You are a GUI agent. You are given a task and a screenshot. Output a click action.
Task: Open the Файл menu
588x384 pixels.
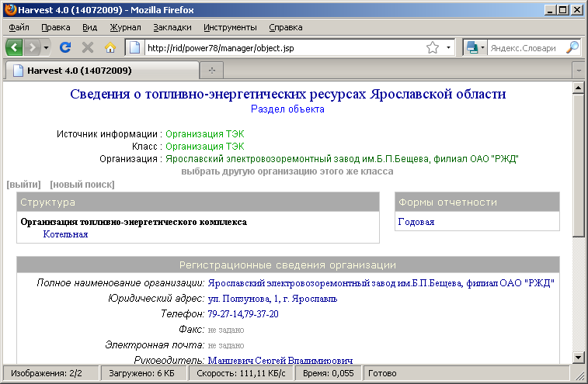(x=19, y=27)
